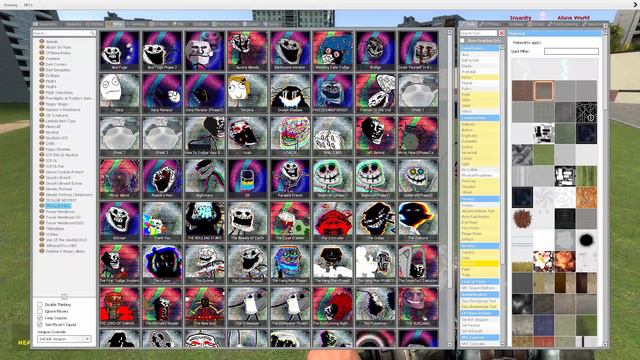The height and width of the screenshot is (360, 640).
Task: Select The Queen NPC icon
Action: (x=162, y=264)
